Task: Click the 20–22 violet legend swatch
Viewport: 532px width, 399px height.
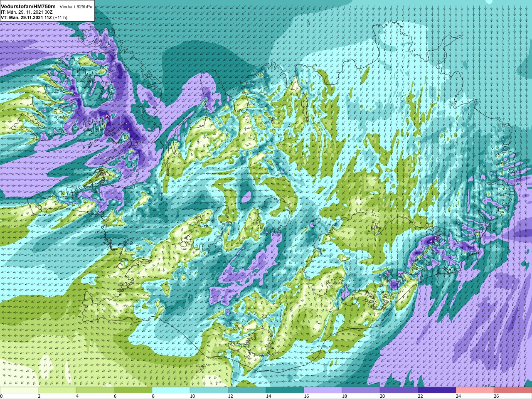Action: 399,390
